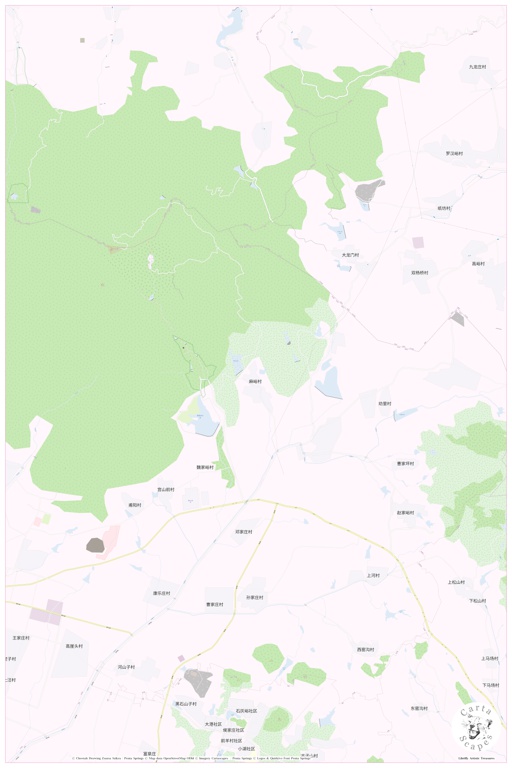This screenshot has width=512, height=768.
Task: Select the 九龙庄村 village label
Action: tap(477, 67)
